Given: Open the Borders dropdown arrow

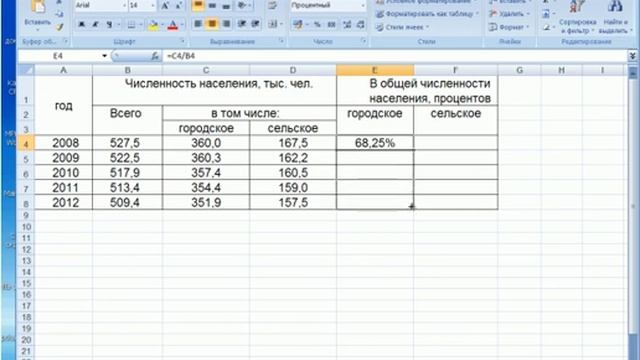Looking at the screenshot, I should pyautogui.click(x=140, y=25).
